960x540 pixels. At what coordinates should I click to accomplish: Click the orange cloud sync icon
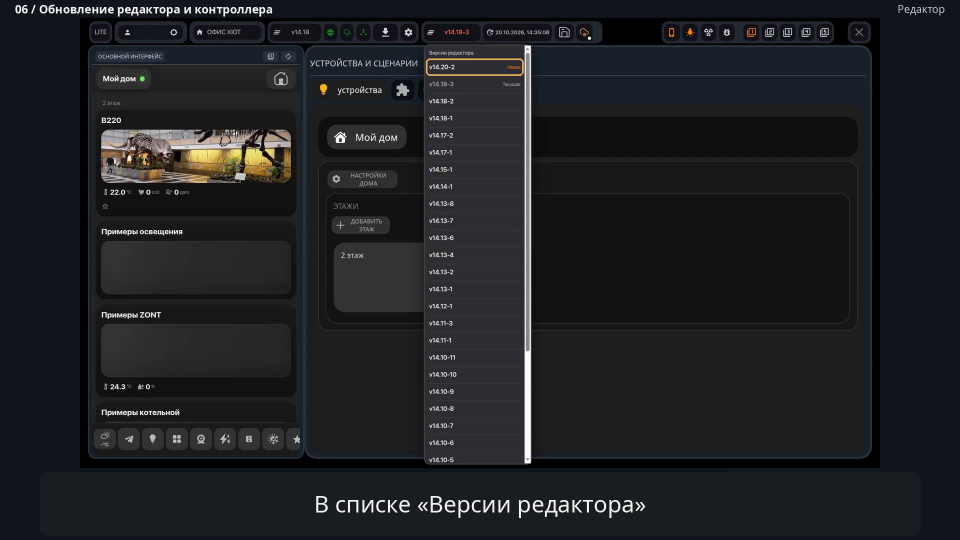click(x=585, y=32)
